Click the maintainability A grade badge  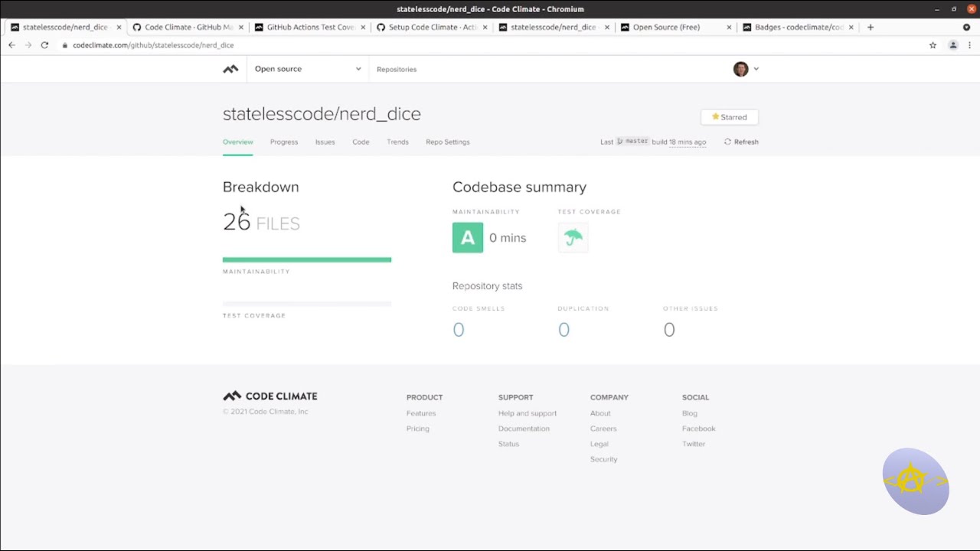tap(468, 237)
